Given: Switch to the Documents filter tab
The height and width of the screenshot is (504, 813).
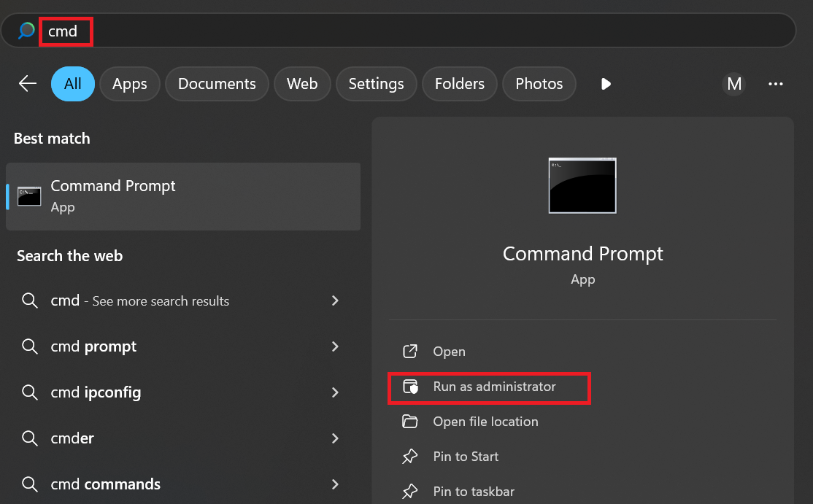Looking at the screenshot, I should (217, 83).
